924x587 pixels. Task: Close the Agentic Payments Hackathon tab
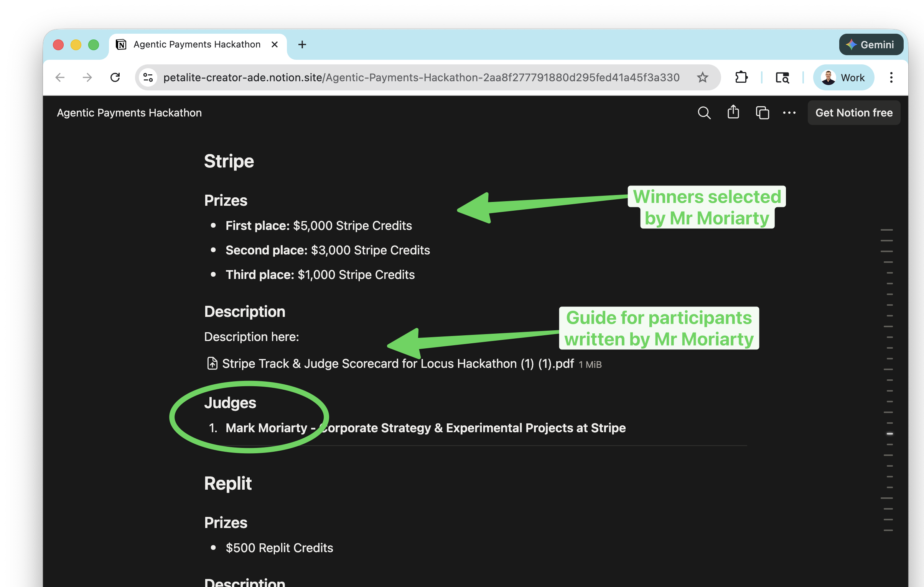click(274, 44)
